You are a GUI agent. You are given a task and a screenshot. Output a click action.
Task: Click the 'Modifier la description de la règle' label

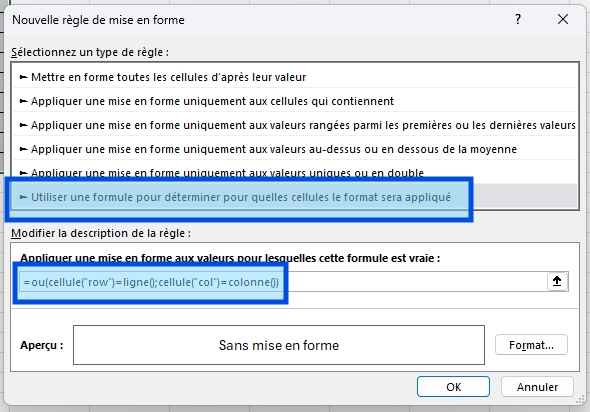click(x=101, y=233)
